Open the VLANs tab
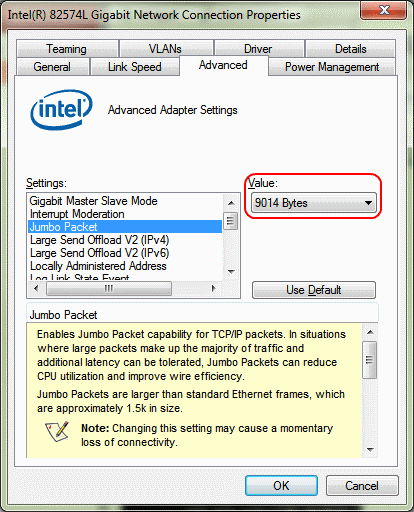Image resolution: width=414 pixels, height=512 pixels. tap(166, 49)
